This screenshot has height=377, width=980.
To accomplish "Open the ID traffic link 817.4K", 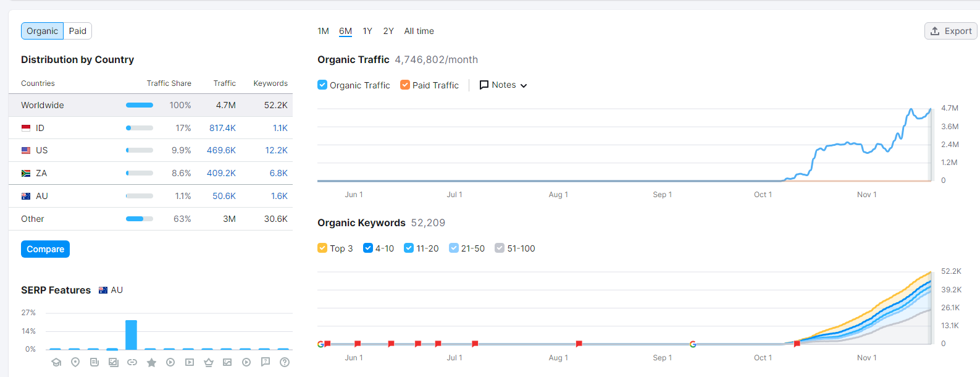I will coord(222,128).
